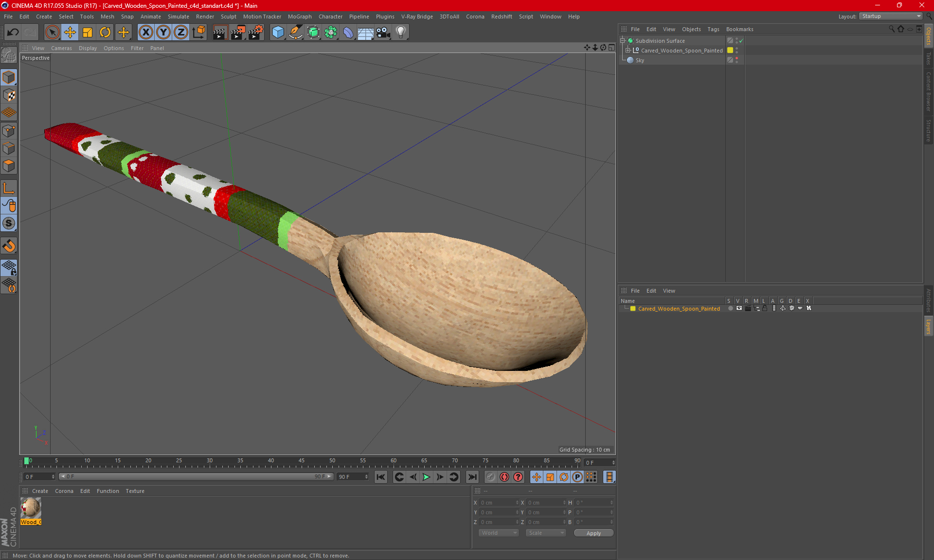Toggle coordinate system icon
Viewport: 934px width, 560px height.
[199, 33]
